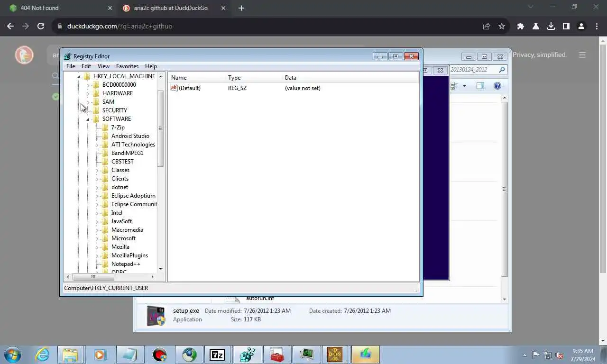Screen dimensions: 607x364
Task: Show Chrome downloads
Action: (551, 27)
